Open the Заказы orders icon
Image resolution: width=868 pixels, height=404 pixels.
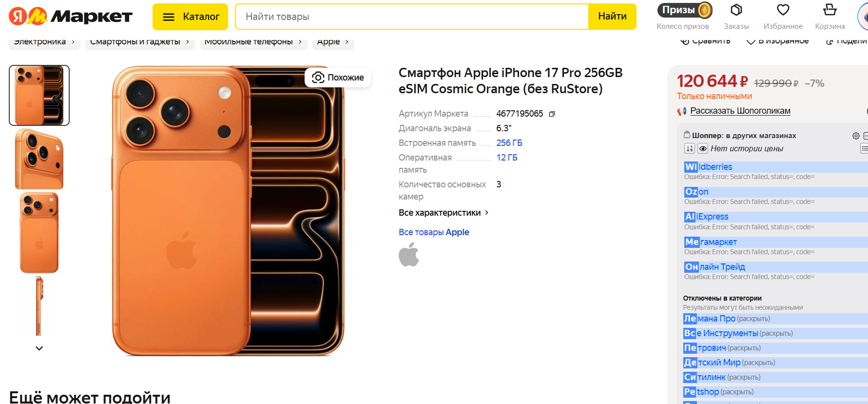click(x=736, y=10)
